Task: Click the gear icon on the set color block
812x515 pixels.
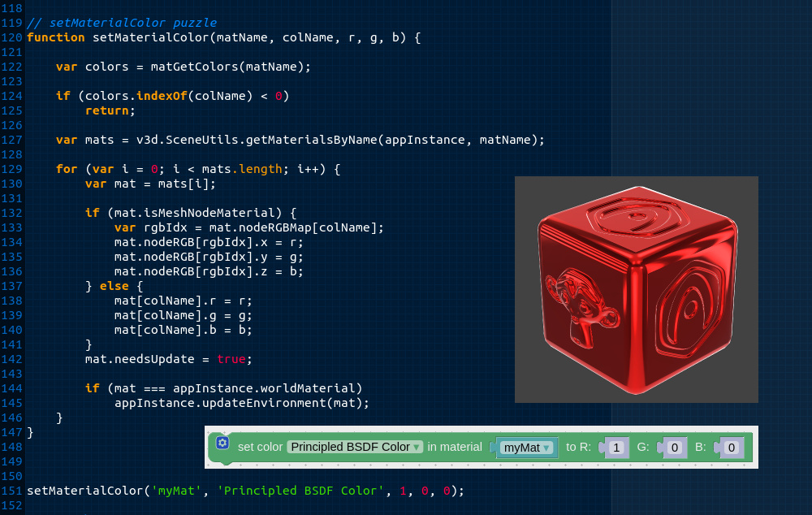Action: click(222, 442)
